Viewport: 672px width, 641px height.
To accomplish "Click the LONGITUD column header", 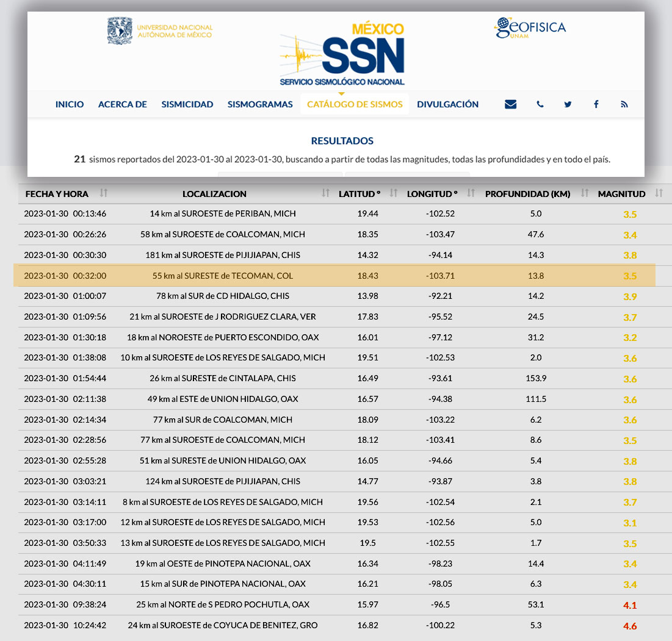I will pos(432,194).
